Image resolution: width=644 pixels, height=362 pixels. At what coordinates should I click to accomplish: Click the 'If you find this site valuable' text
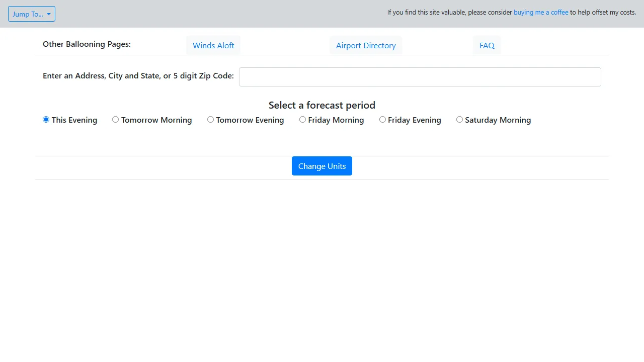tap(449, 12)
